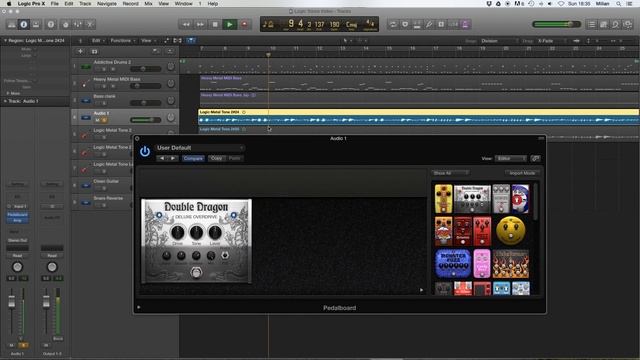Open Note Pads button at top right

pyautogui.click(x=603, y=24)
